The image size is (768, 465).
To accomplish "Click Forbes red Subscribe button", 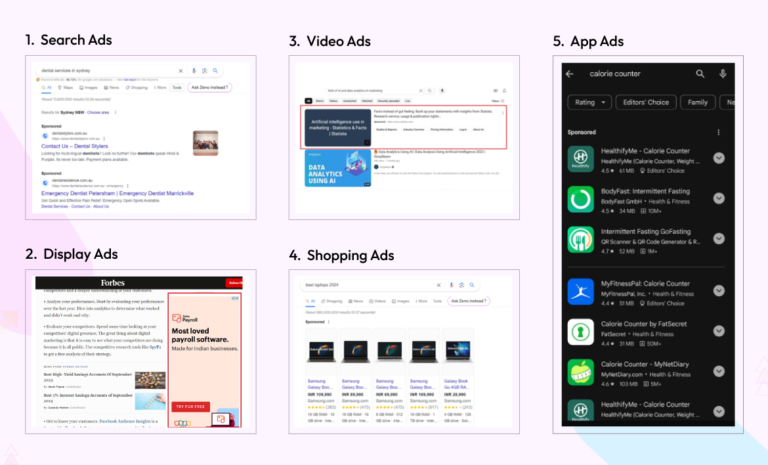I will pos(234,283).
